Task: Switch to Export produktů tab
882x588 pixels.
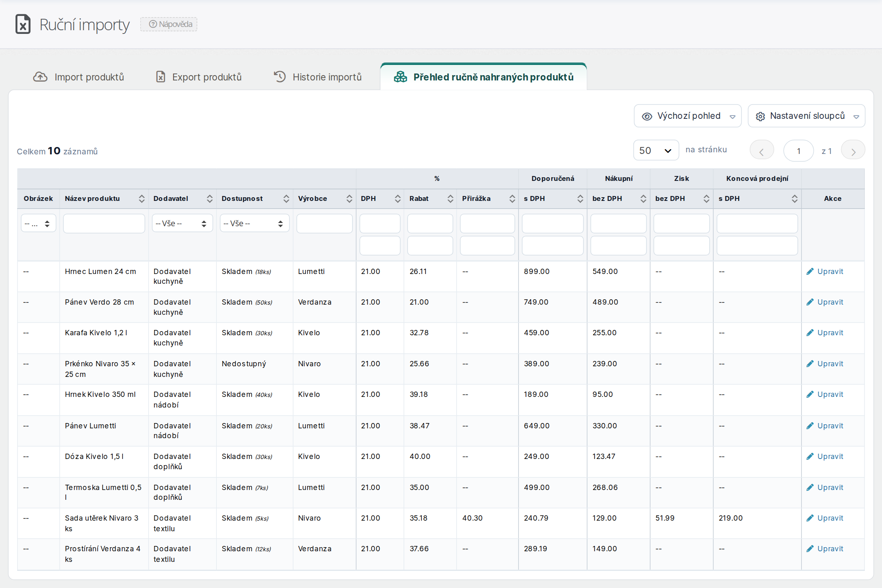Action: [198, 77]
